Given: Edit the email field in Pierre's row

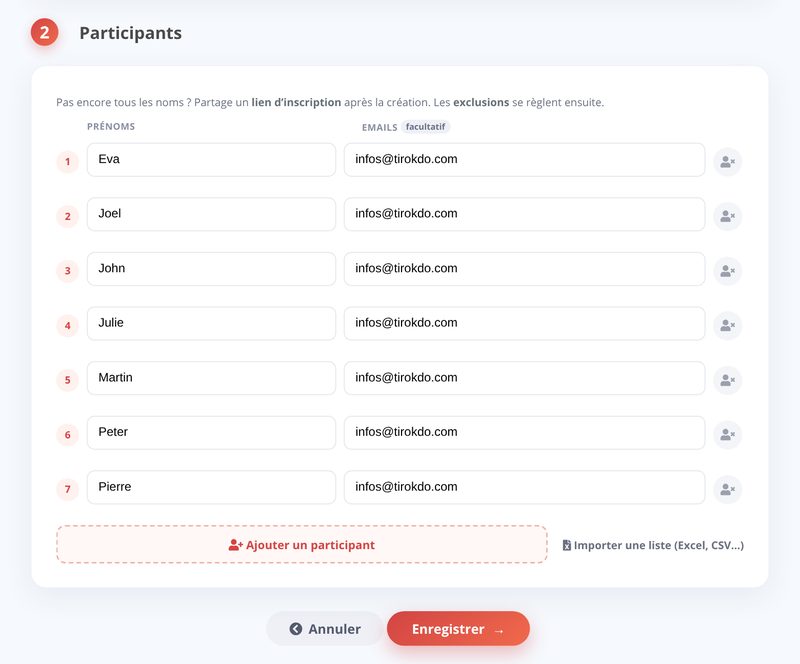Looking at the screenshot, I should pyautogui.click(x=524, y=487).
